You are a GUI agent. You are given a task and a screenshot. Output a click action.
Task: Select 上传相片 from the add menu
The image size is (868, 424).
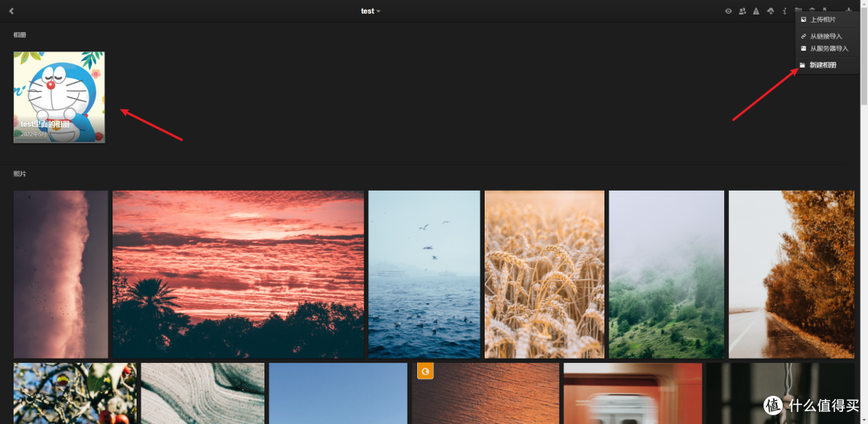pyautogui.click(x=822, y=19)
